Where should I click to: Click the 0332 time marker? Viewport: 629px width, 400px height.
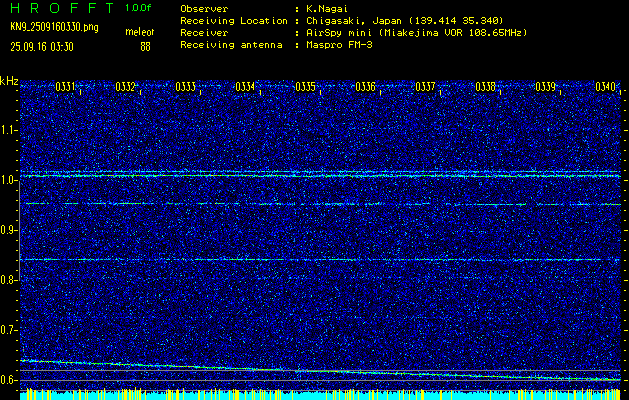click(125, 87)
